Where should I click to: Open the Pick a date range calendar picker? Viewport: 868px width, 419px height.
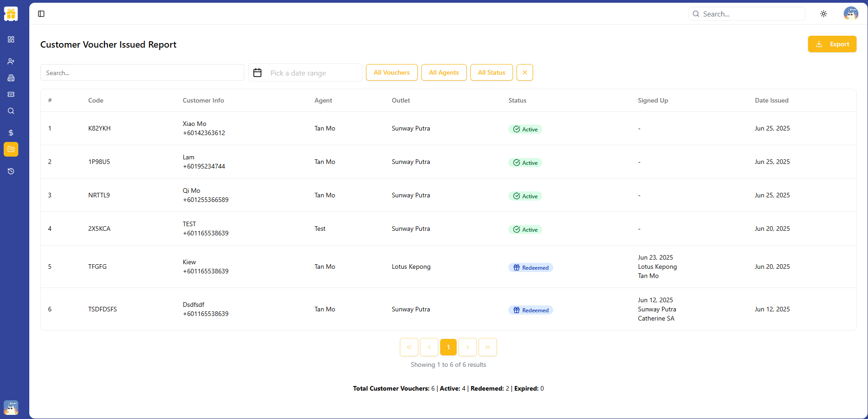305,72
